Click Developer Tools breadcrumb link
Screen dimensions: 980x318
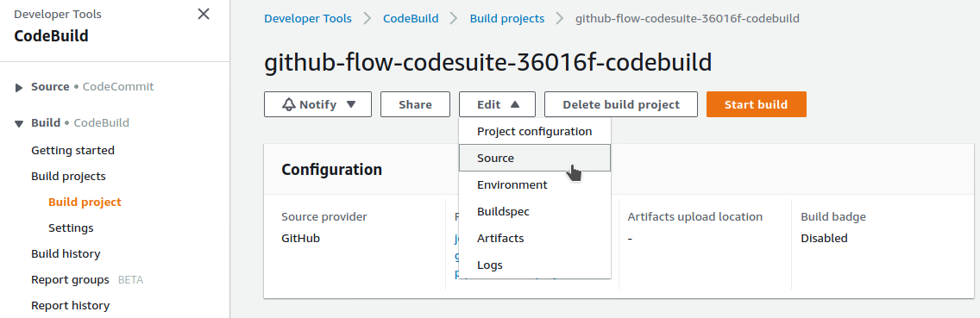click(x=307, y=19)
